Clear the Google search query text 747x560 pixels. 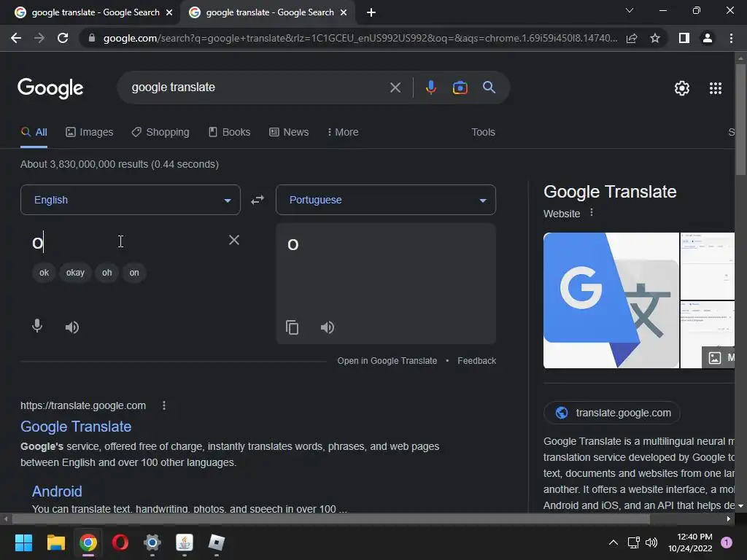click(395, 87)
